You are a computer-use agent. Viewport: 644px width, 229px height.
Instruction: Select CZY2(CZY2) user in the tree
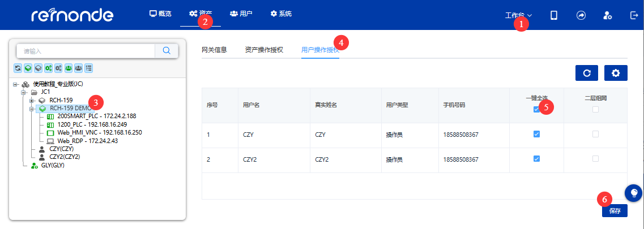(65, 157)
